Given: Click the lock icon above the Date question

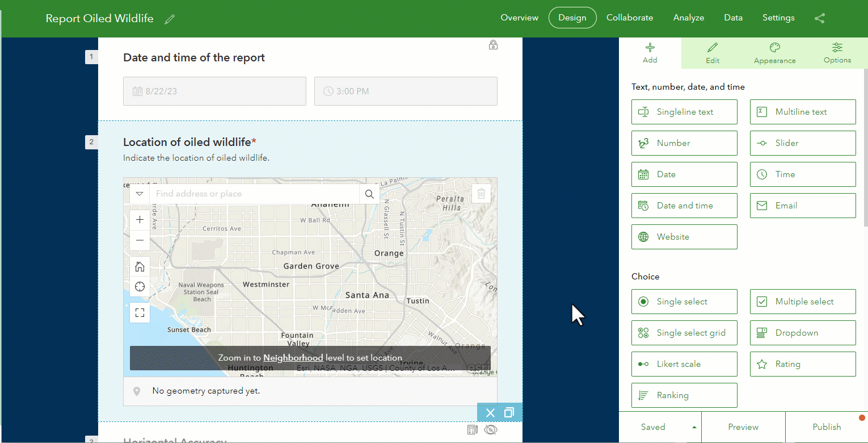Looking at the screenshot, I should (x=493, y=44).
